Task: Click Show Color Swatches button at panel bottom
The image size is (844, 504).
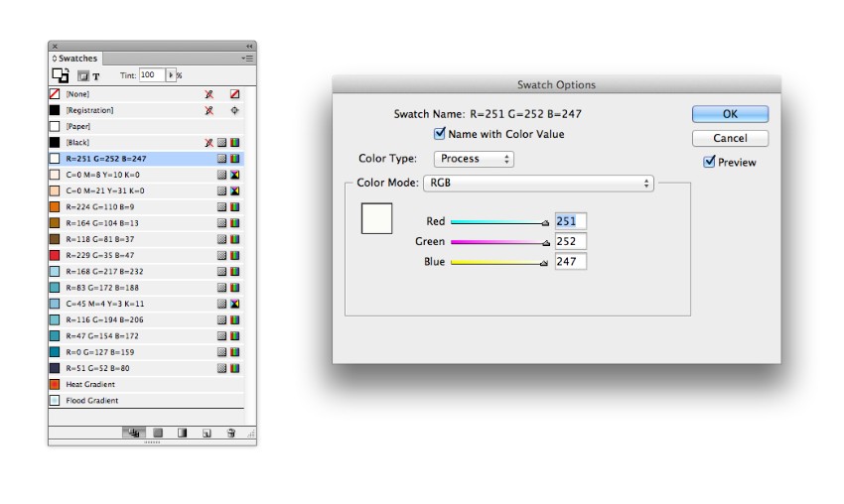Action: (158, 433)
